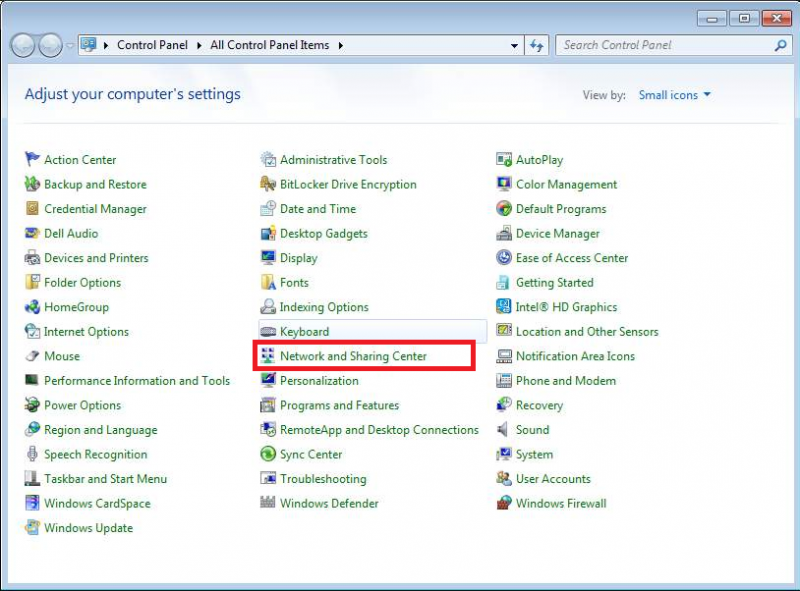Click the Mouse icon
800x591 pixels.
(x=32, y=356)
